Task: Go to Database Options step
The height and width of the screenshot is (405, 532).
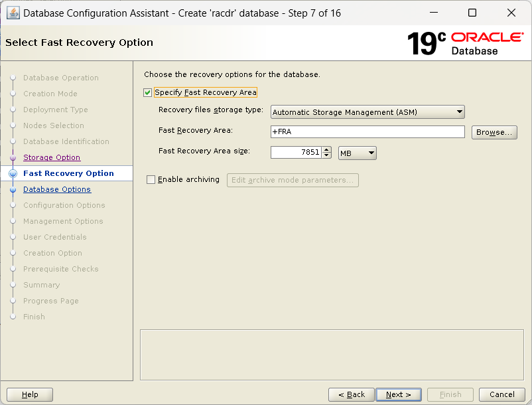Action: point(57,189)
